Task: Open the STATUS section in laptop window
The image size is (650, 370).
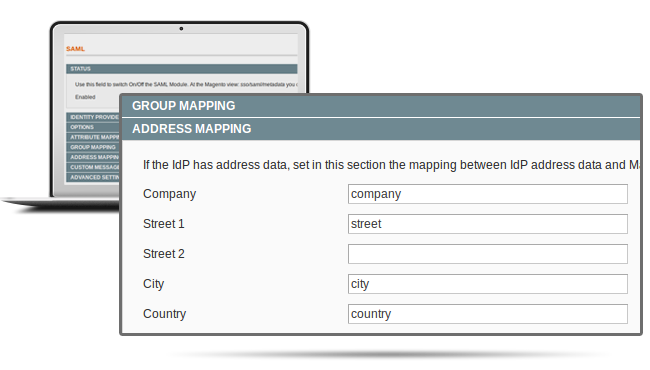Action: click(182, 69)
